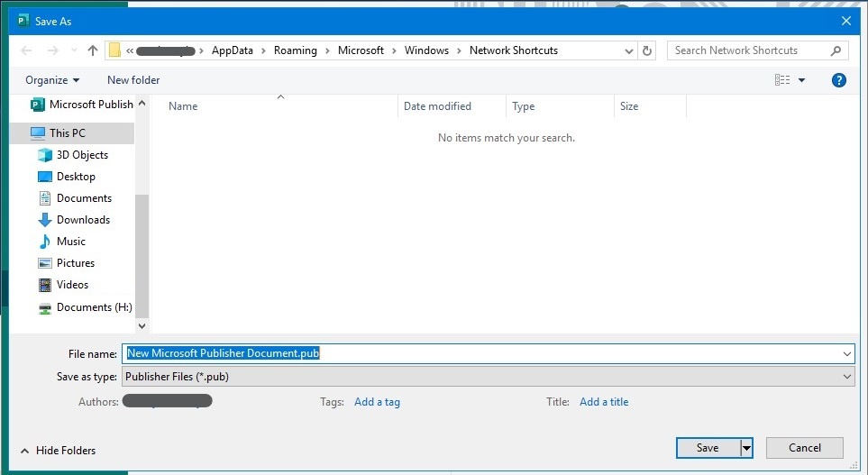The image size is (868, 475).
Task: Click Add a title link
Action: click(604, 402)
